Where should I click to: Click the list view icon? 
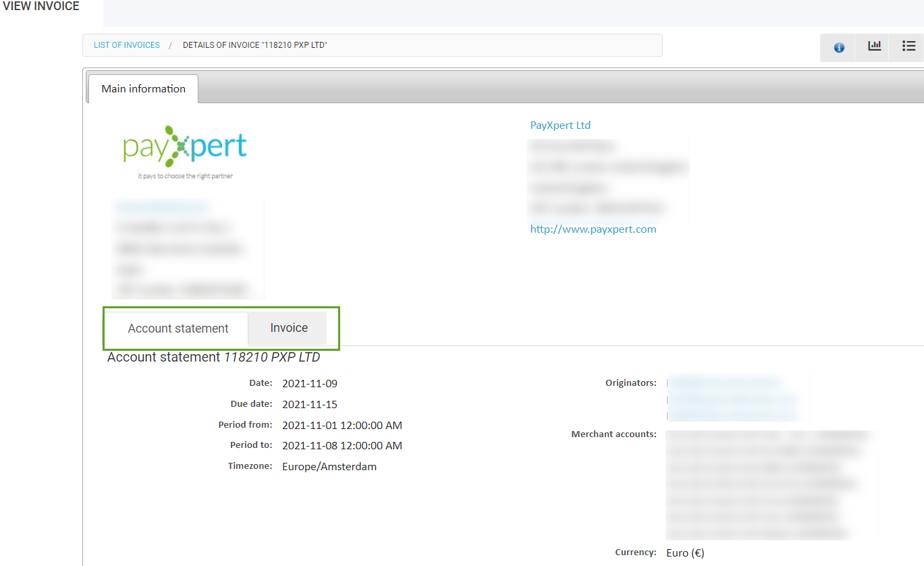[x=908, y=47]
